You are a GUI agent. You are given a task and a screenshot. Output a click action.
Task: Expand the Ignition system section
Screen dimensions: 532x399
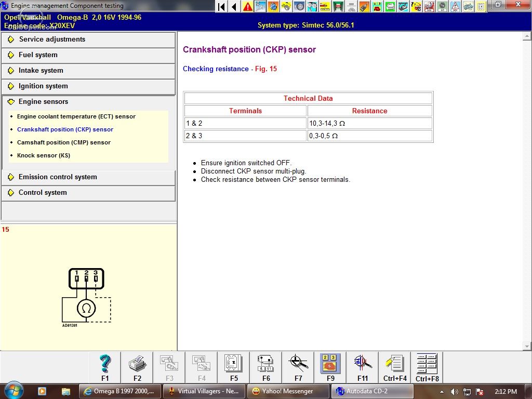(x=88, y=86)
